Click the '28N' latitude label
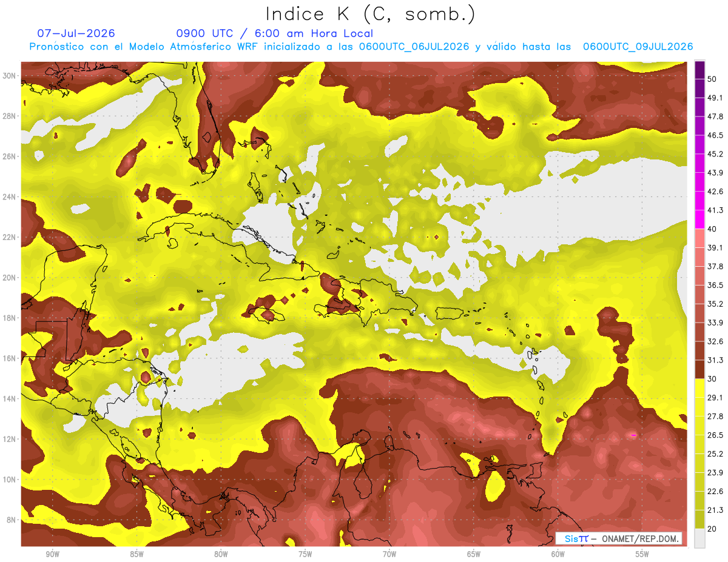The image size is (728, 562). click(x=10, y=116)
